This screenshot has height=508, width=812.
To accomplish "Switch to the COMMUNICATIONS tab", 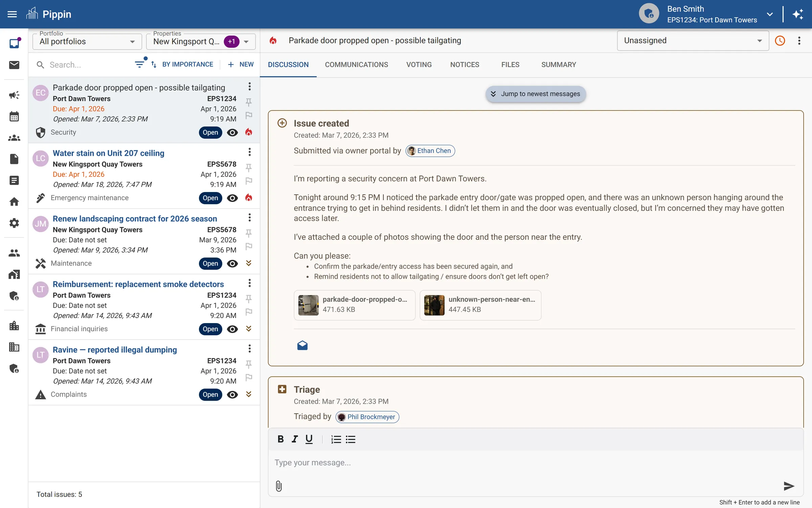I will coord(356,65).
